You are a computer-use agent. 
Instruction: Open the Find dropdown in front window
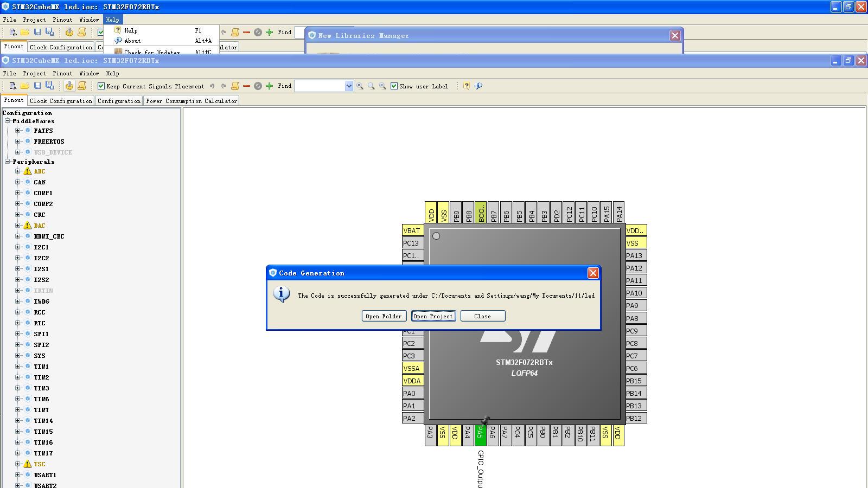point(349,86)
